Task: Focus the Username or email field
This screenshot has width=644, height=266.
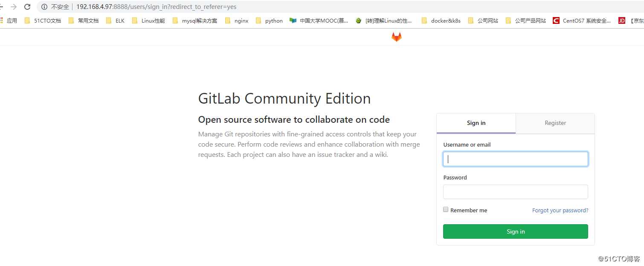Action: coord(516,159)
